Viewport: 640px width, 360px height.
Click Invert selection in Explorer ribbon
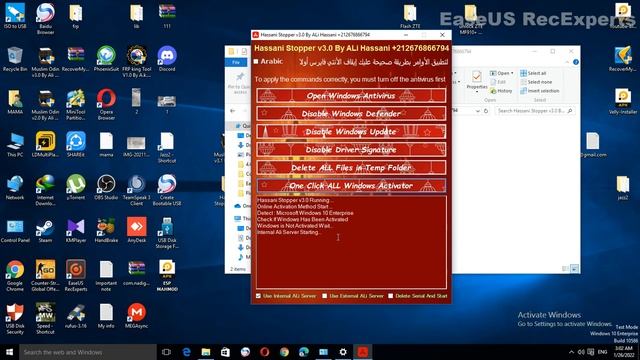[540, 91]
